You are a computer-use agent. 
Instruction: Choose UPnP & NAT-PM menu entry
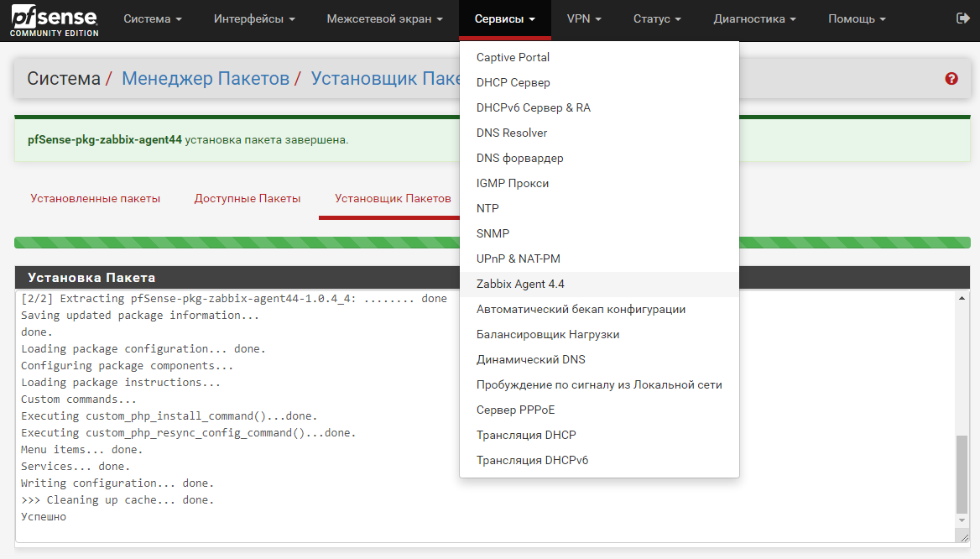coord(599,259)
